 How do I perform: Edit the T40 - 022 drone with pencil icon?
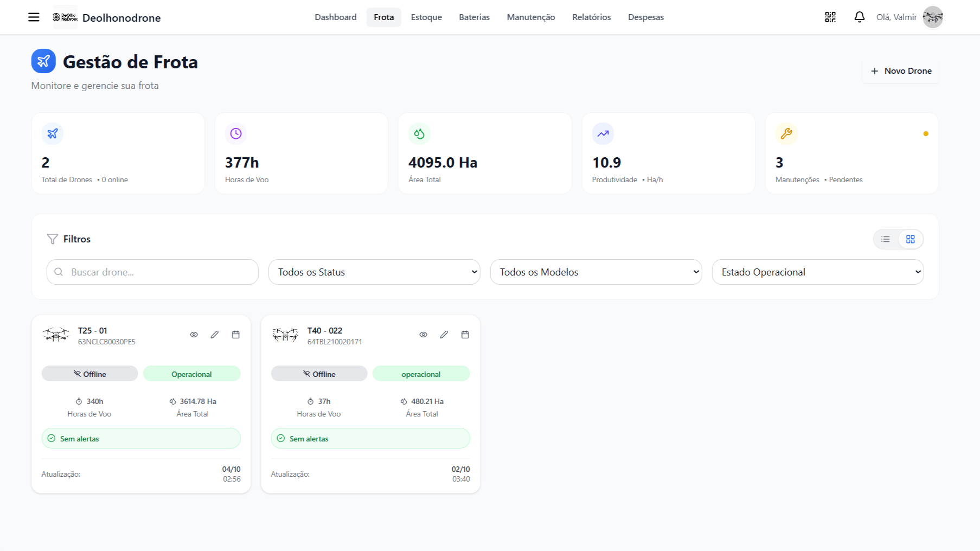pos(444,335)
